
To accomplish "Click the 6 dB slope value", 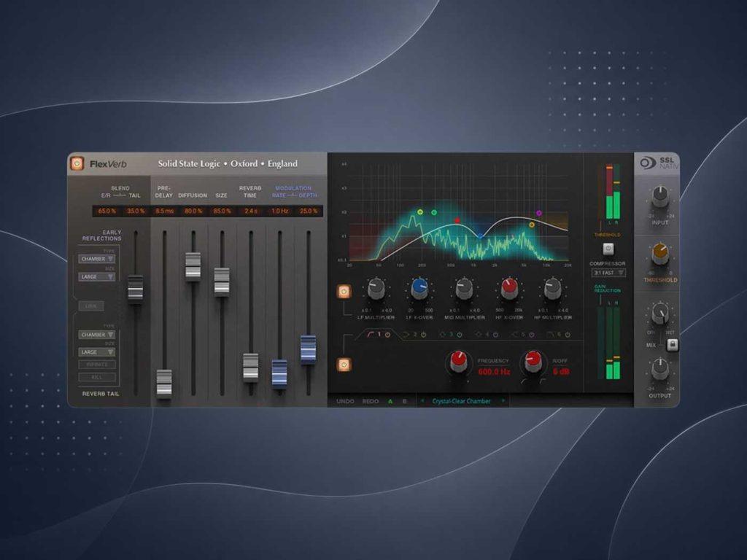I will point(561,371).
